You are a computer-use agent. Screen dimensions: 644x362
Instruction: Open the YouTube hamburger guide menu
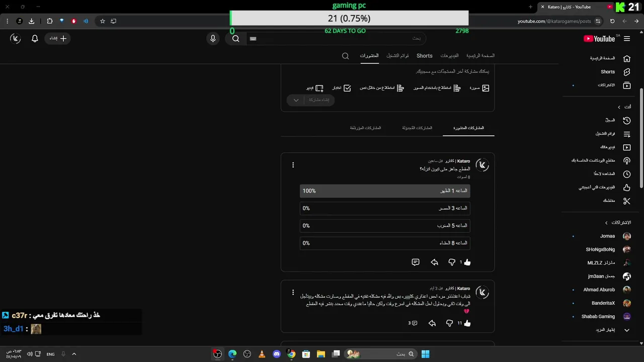pyautogui.click(x=627, y=39)
